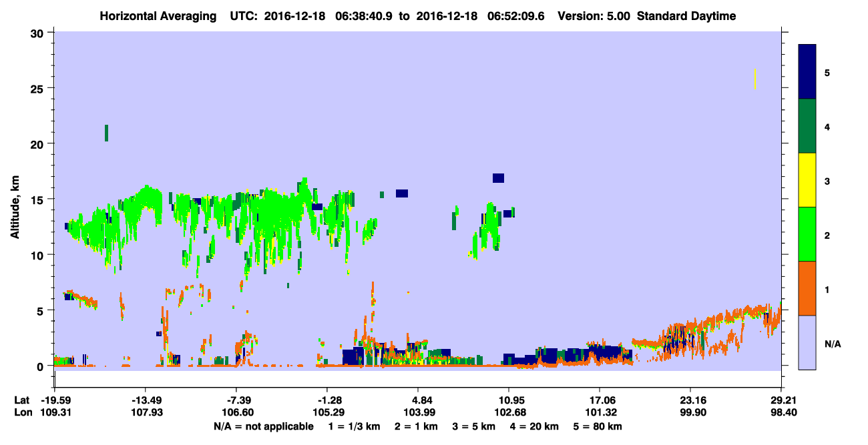Click the colorbar 'N/A' label

tap(833, 343)
